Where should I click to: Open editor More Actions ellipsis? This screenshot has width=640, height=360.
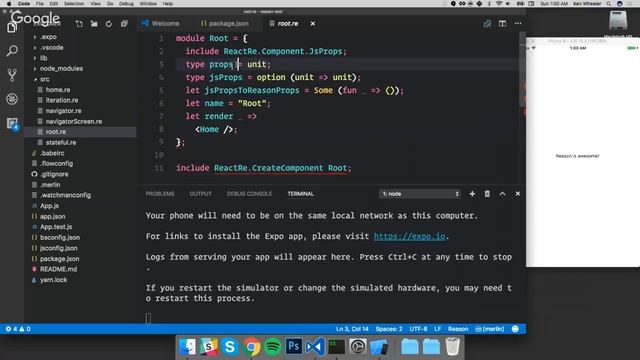coord(518,24)
